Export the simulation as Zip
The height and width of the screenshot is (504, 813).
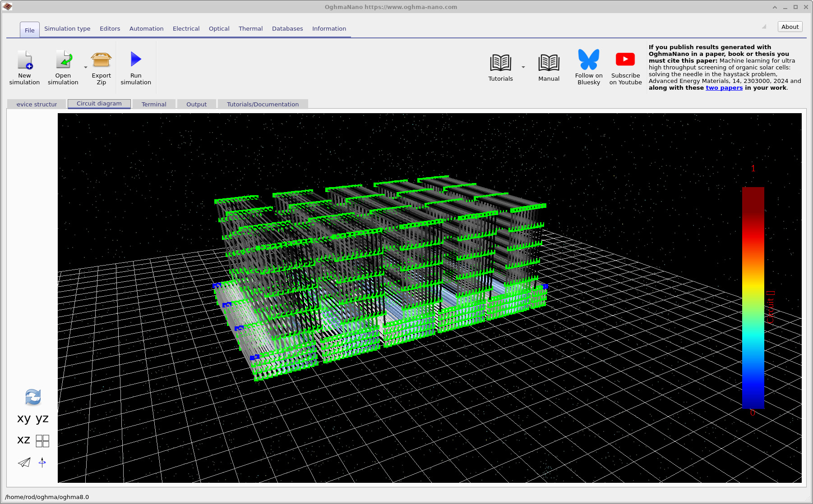[x=101, y=67]
